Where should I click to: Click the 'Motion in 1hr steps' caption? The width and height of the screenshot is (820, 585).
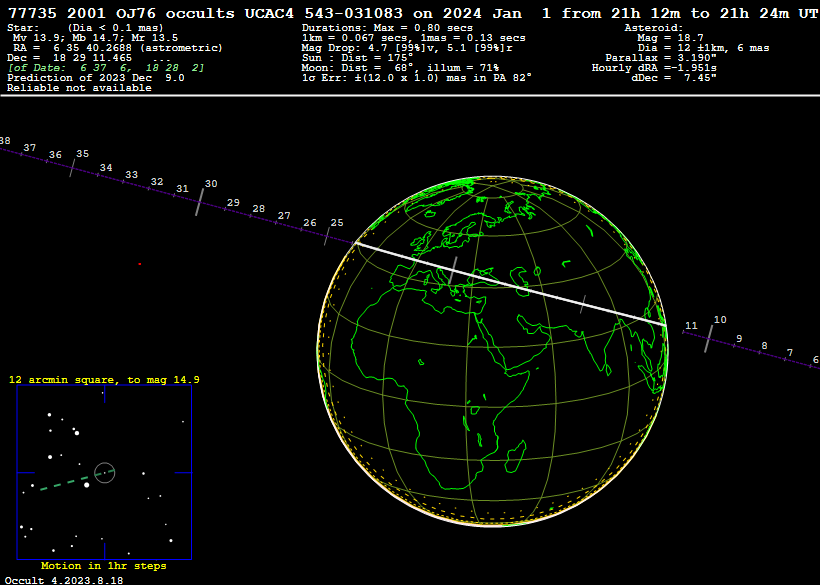[x=104, y=566]
